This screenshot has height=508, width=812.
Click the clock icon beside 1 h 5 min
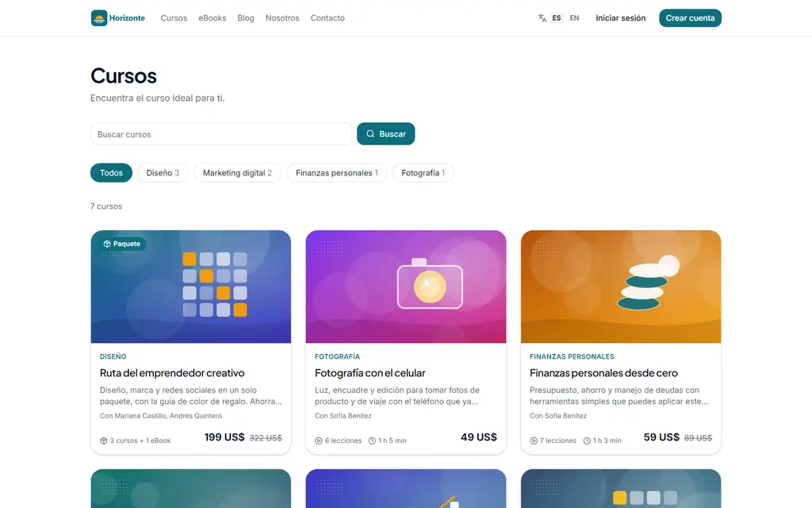pyautogui.click(x=372, y=441)
